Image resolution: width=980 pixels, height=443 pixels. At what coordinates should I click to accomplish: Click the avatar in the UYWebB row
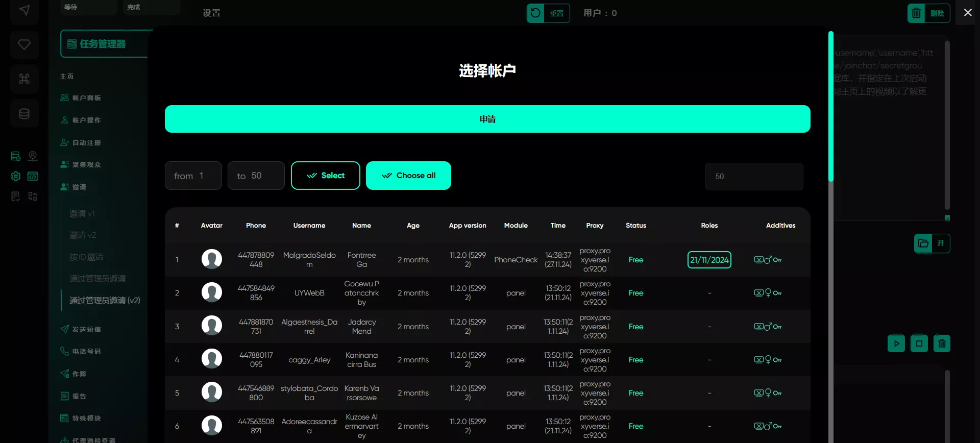(212, 292)
